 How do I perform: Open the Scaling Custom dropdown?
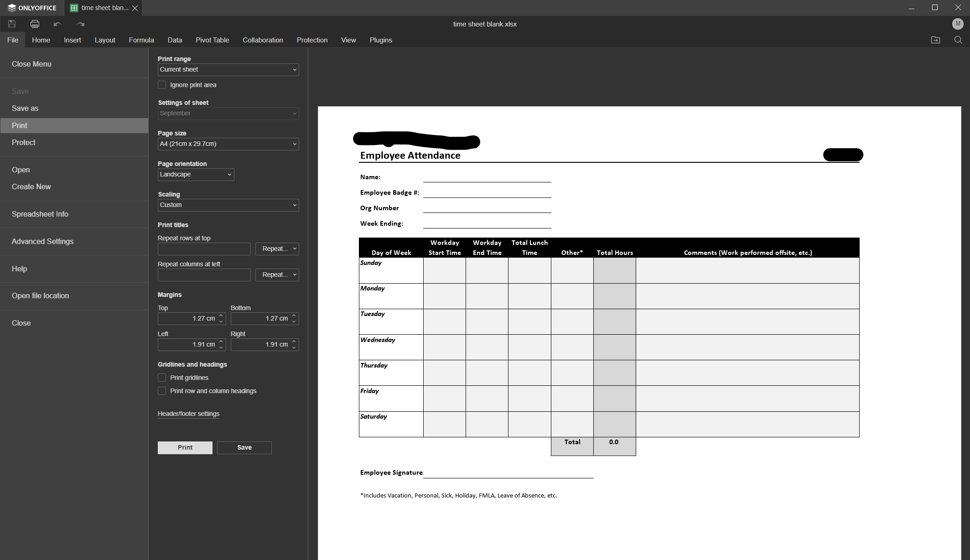pyautogui.click(x=228, y=205)
